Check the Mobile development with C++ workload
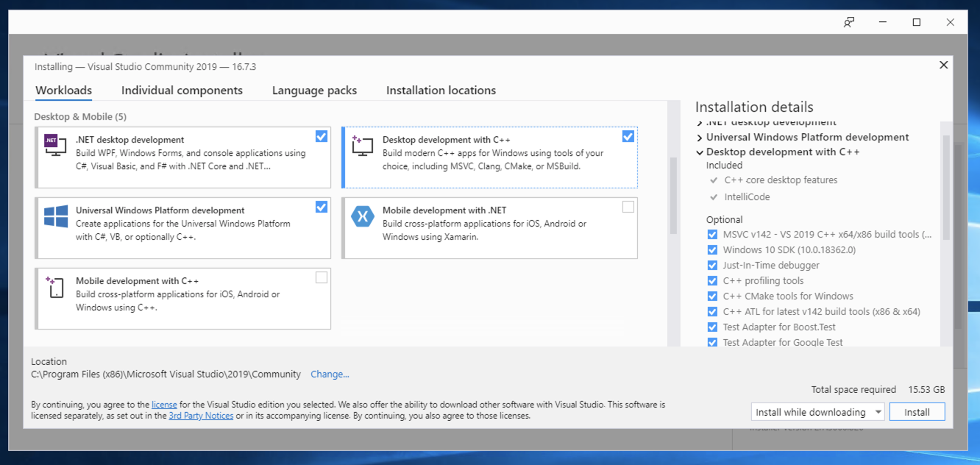This screenshot has width=980, height=465. click(322, 277)
